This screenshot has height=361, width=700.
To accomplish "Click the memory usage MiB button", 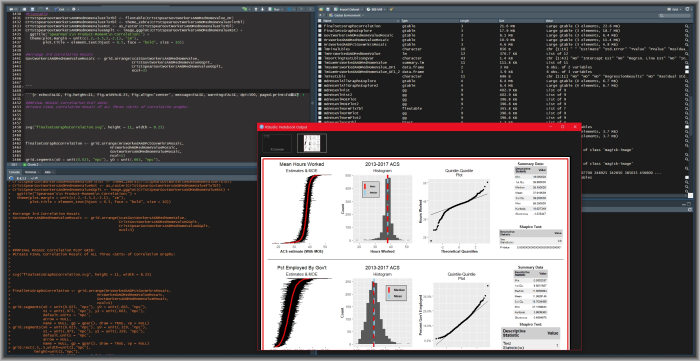I will (375, 9).
